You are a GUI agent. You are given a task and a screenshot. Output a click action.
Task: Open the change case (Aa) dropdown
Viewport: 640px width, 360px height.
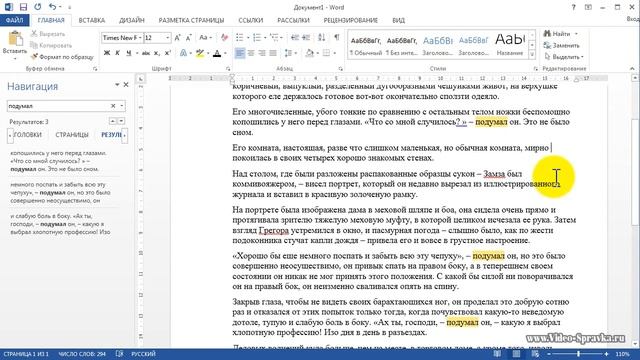point(205,38)
